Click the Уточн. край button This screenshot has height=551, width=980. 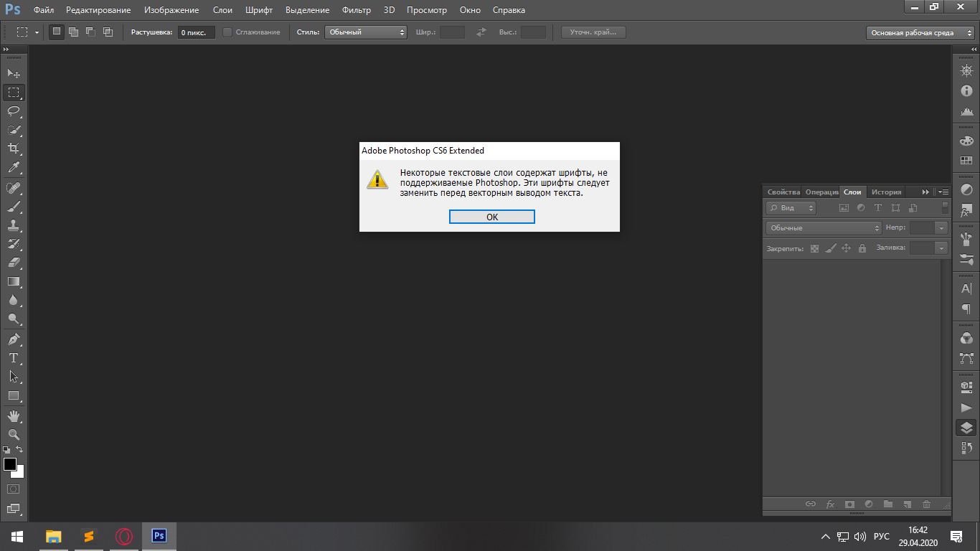tap(593, 32)
